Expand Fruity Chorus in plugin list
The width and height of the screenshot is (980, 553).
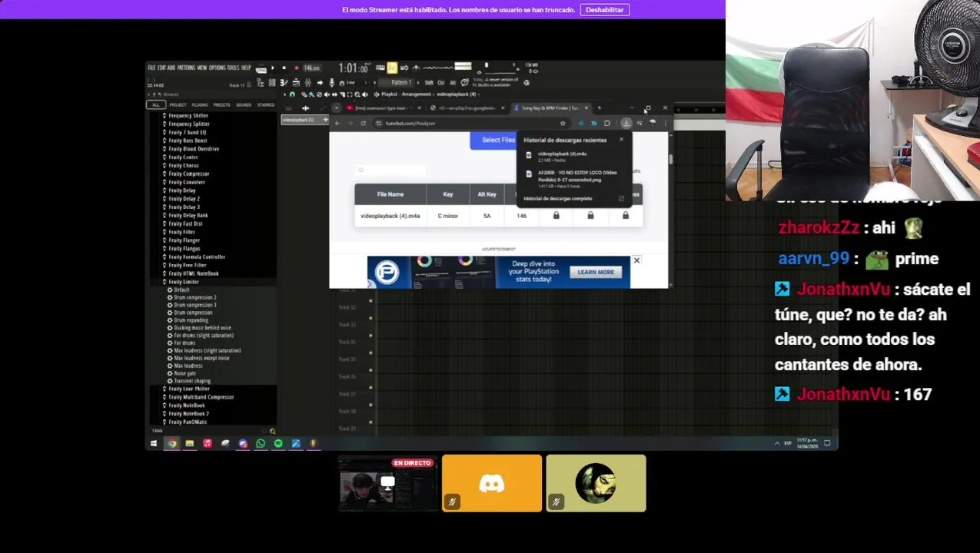[183, 166]
